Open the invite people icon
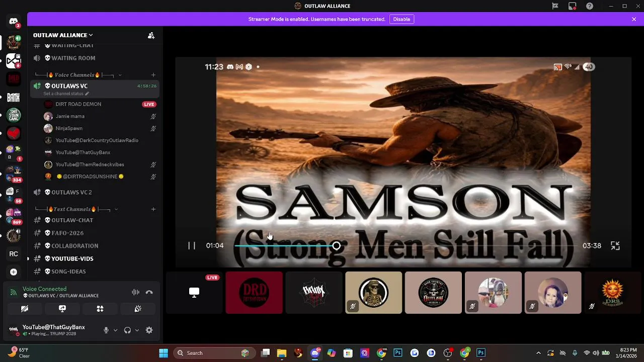644x362 pixels. (x=151, y=35)
